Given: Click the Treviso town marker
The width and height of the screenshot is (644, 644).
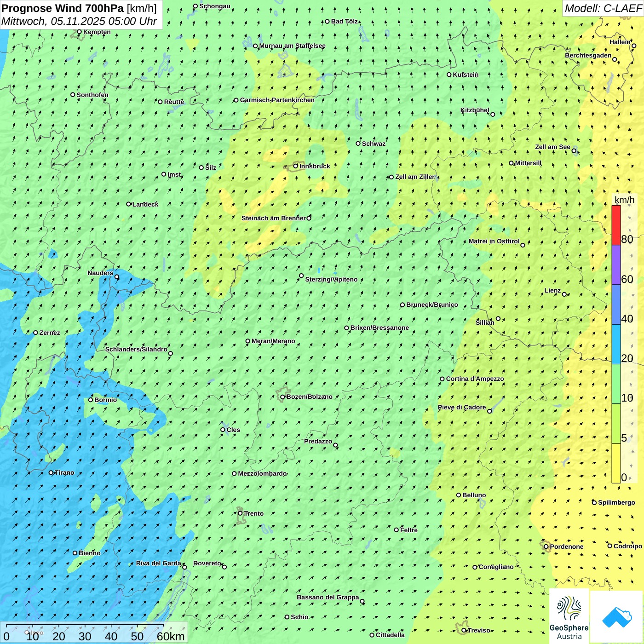Looking at the screenshot, I should (464, 630).
